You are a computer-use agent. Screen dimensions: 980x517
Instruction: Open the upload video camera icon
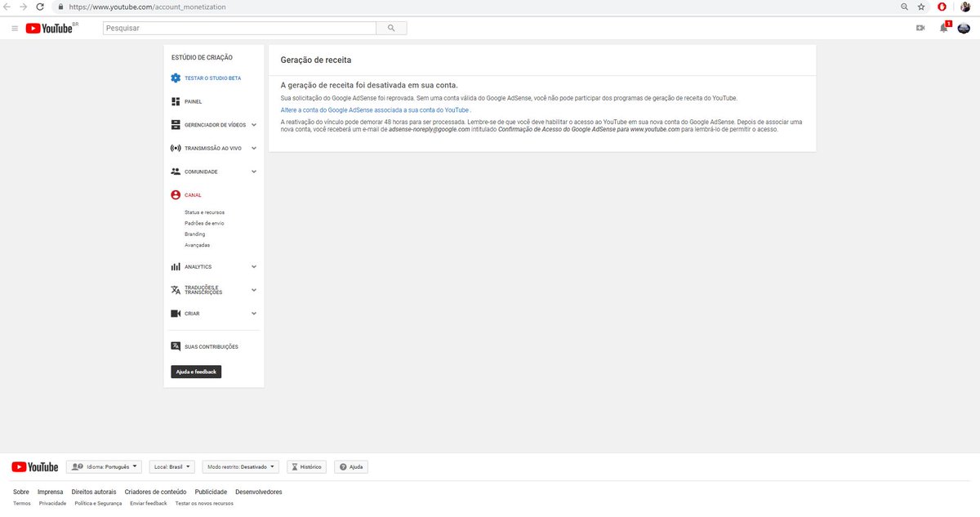tap(920, 28)
